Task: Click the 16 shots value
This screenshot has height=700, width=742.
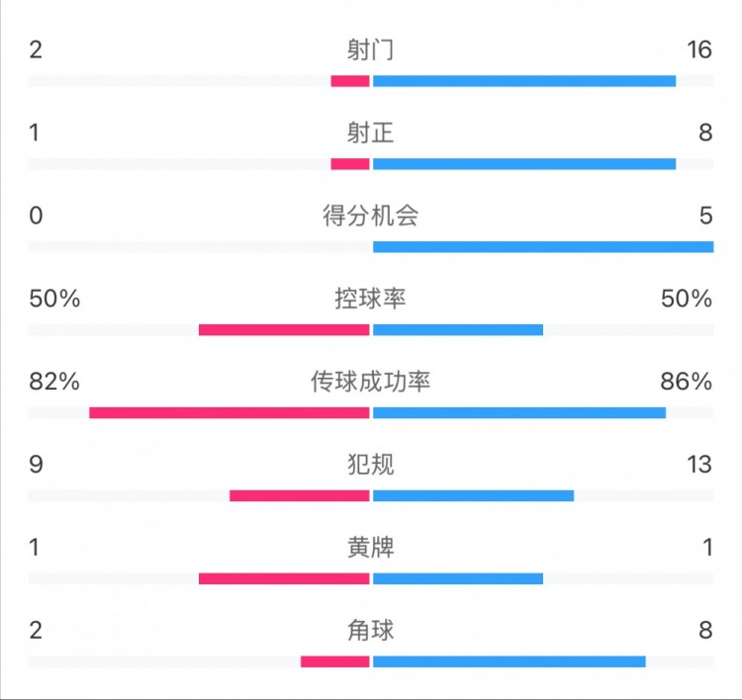Action: pyautogui.click(x=698, y=49)
